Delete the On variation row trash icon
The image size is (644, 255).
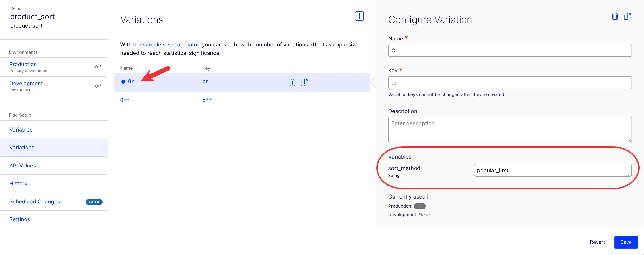pyautogui.click(x=292, y=82)
